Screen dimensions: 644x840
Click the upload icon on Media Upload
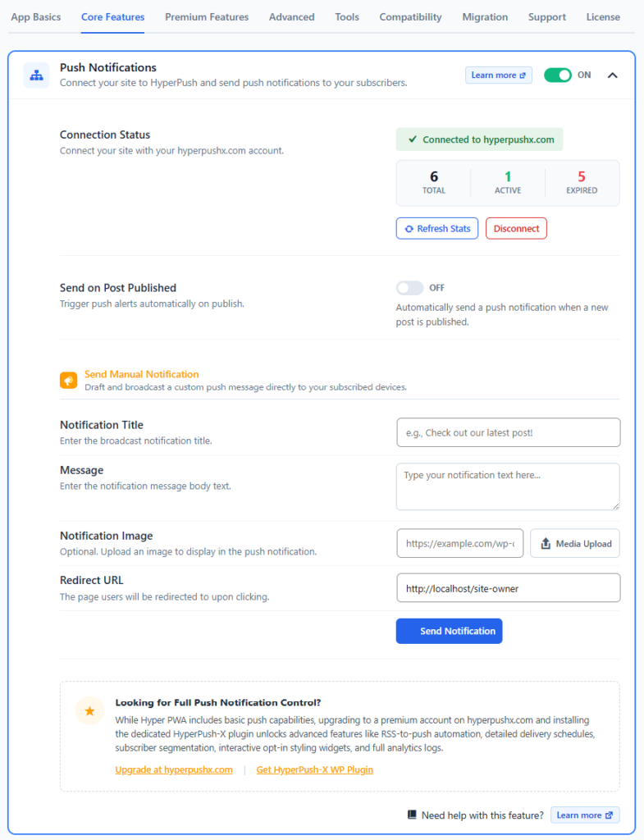pos(546,544)
